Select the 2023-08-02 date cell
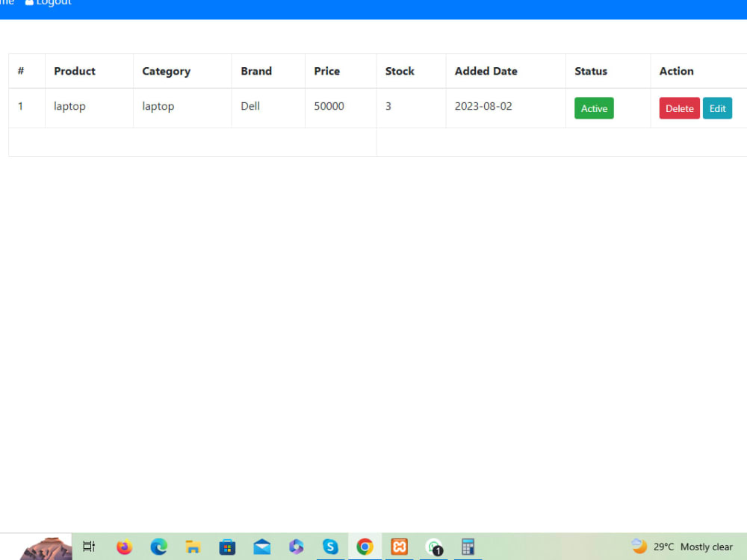Screen dimensions: 747x560 click(506, 108)
